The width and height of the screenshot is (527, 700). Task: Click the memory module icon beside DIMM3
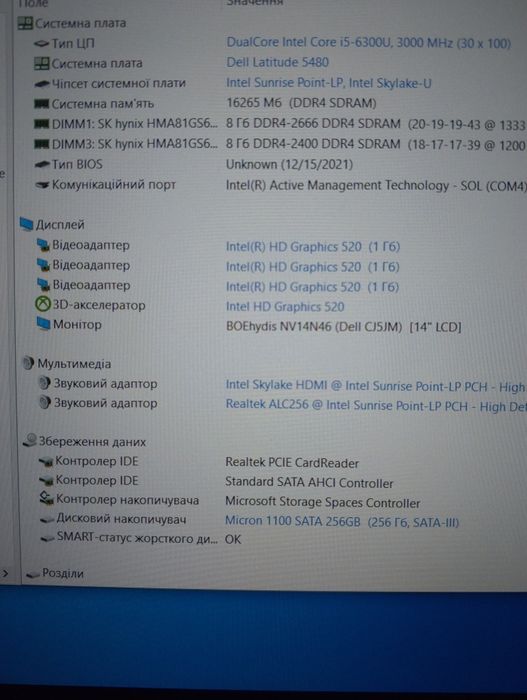point(42,144)
